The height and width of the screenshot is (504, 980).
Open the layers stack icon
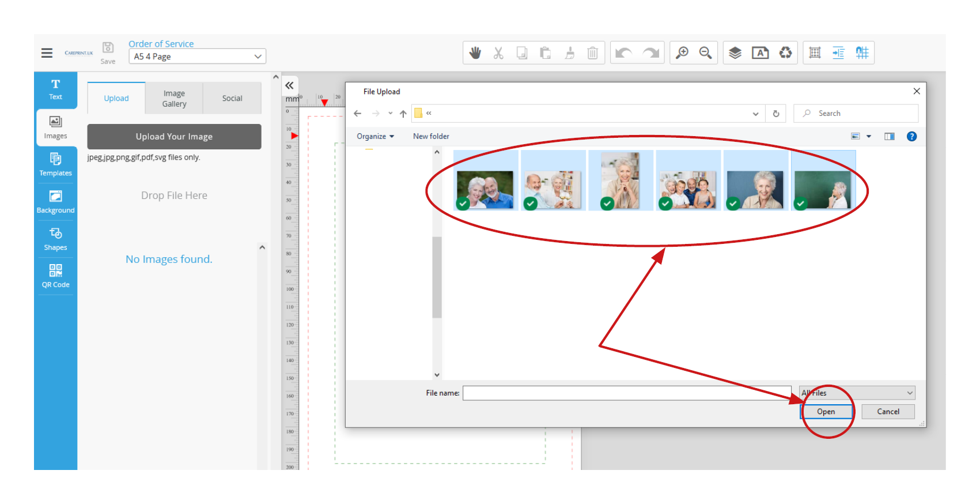735,53
